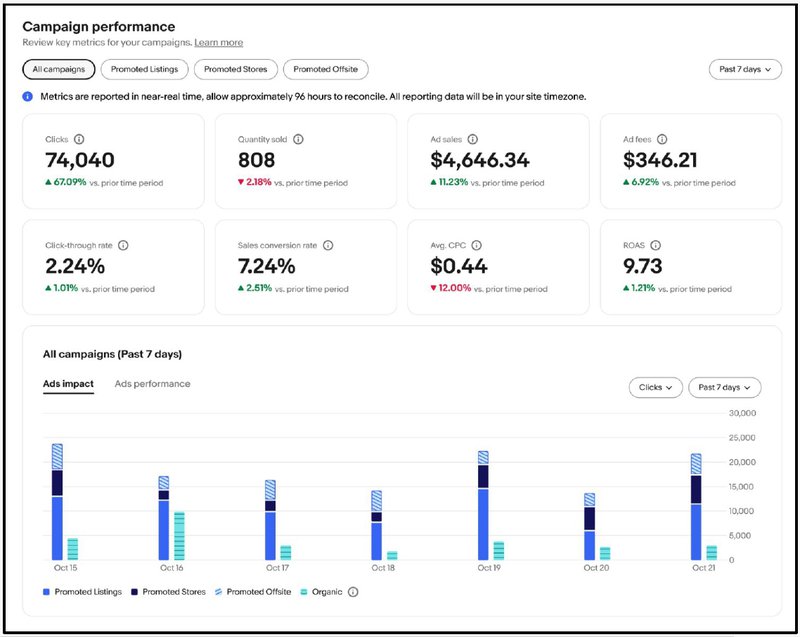Select the Promoted Listings filter pill
The height and width of the screenshot is (637, 800).
144,69
